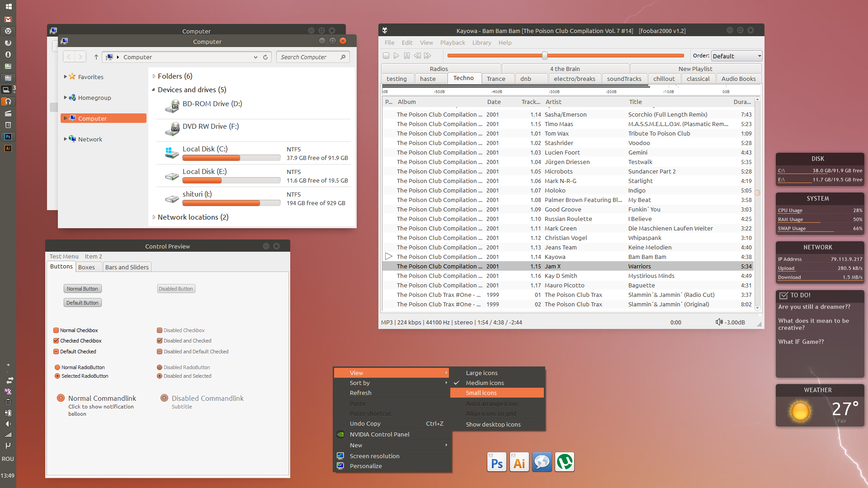The width and height of the screenshot is (868, 488).
Task: Toggle the Default Checked checkbox
Action: (56, 352)
